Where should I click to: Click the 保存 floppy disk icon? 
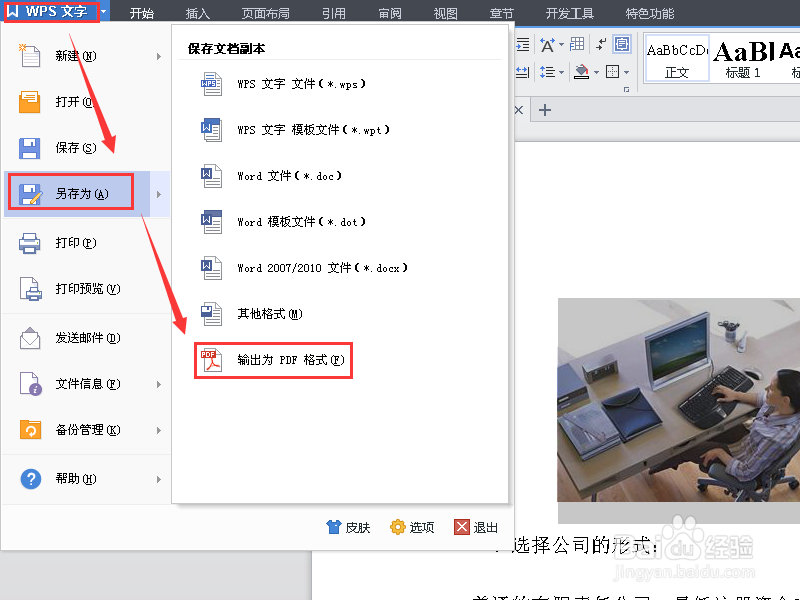pyautogui.click(x=30, y=148)
